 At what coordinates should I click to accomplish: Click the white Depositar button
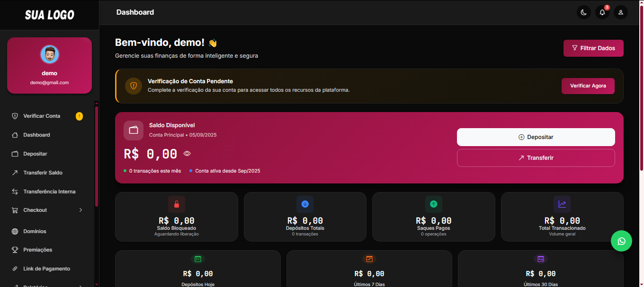tap(536, 137)
